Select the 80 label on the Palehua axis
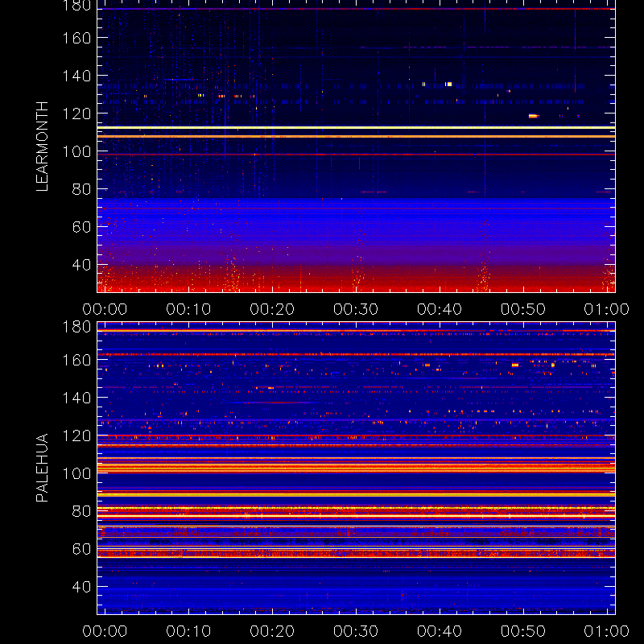644x644 pixels. pyautogui.click(x=81, y=511)
